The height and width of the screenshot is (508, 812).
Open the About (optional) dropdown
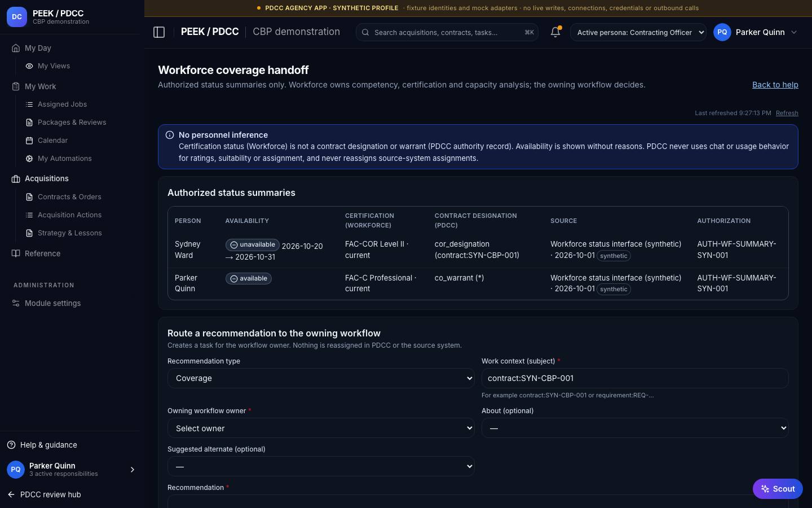[635, 428]
